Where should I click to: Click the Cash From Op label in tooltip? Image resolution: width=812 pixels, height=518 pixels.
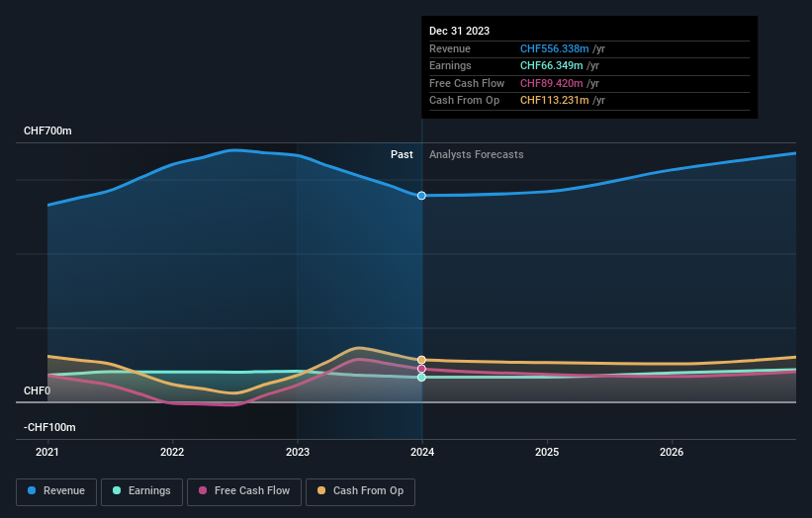point(464,101)
